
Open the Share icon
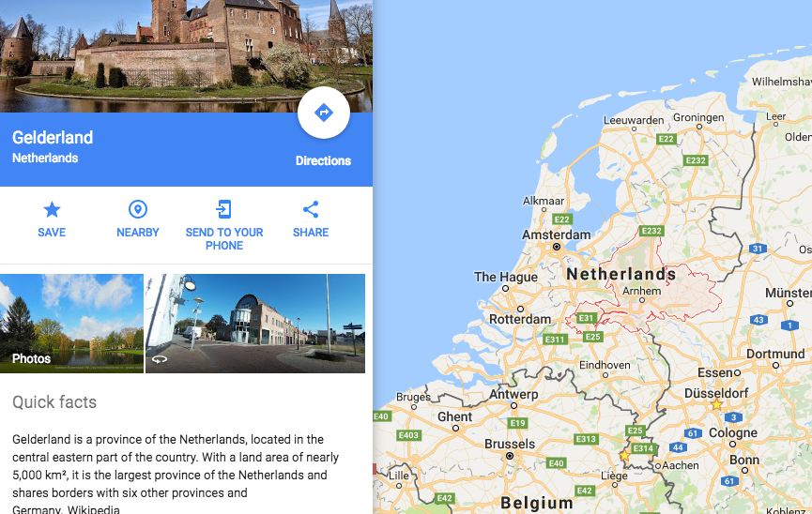tap(311, 210)
